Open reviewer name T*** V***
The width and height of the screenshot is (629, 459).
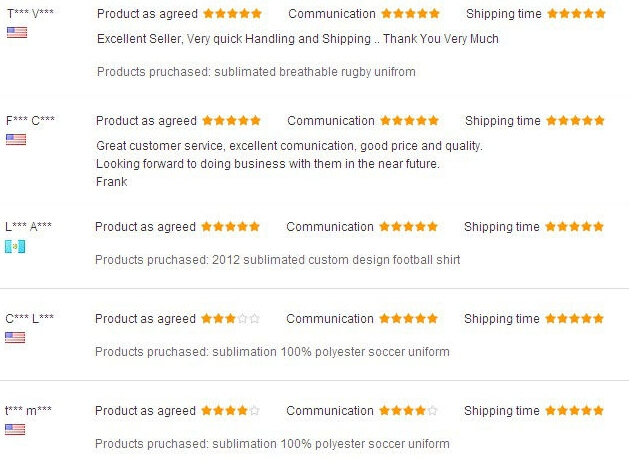click(x=30, y=13)
